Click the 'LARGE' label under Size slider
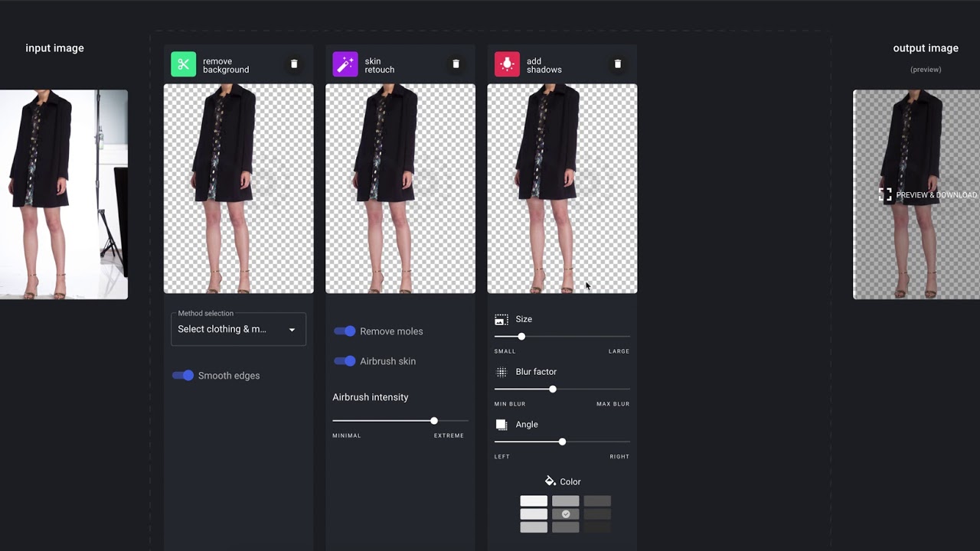 (619, 351)
